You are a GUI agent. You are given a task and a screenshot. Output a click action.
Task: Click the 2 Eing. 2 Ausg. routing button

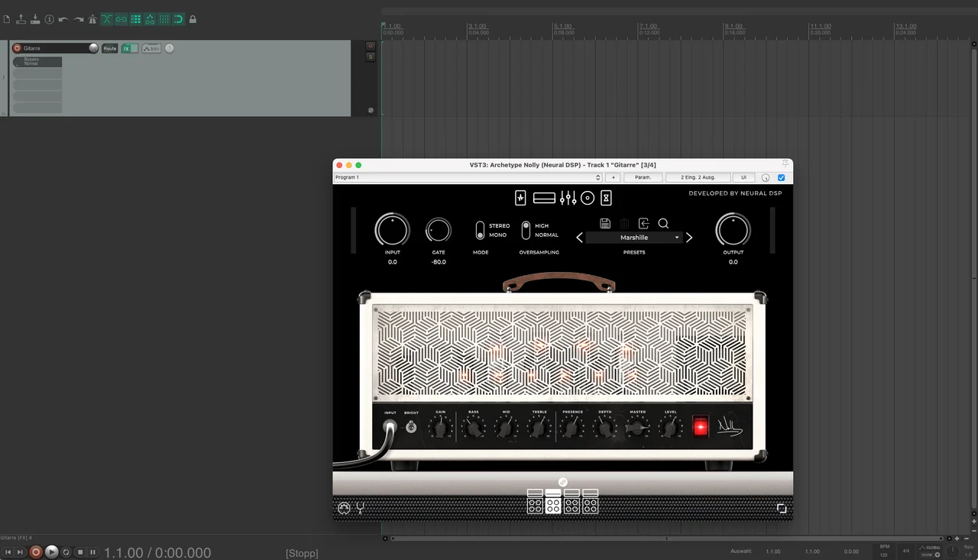698,177
